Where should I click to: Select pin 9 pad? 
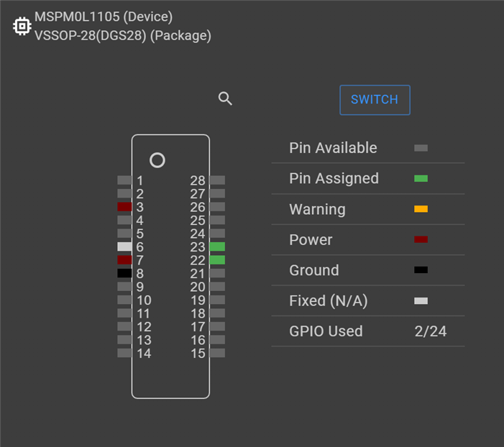coord(124,286)
